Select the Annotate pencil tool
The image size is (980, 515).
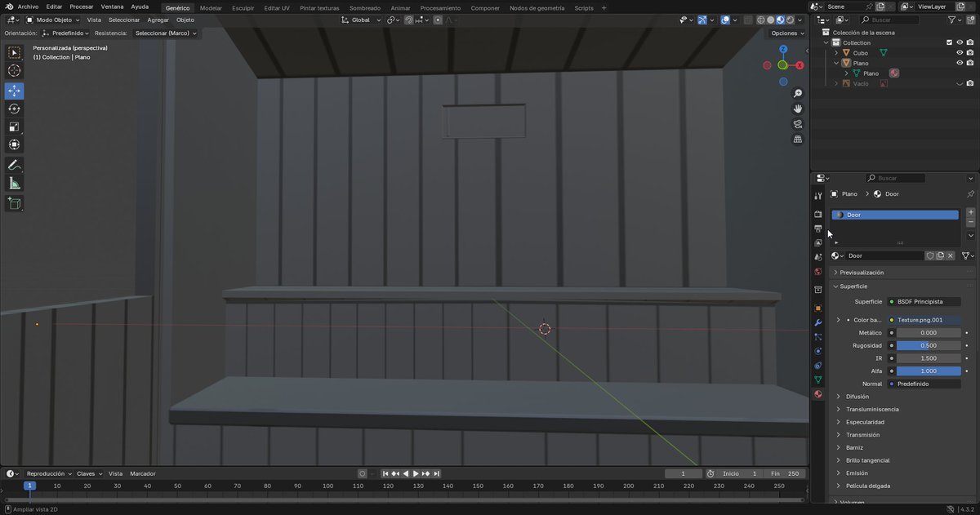(14, 165)
